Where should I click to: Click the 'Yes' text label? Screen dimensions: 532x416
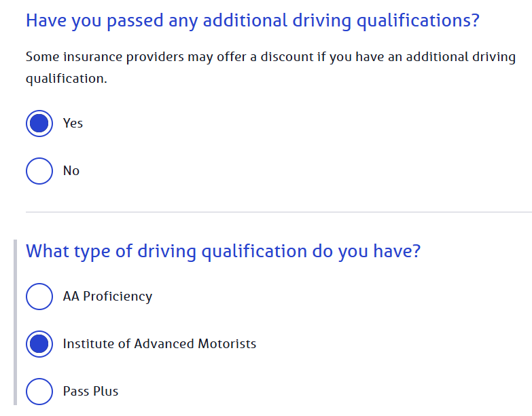[x=73, y=124]
